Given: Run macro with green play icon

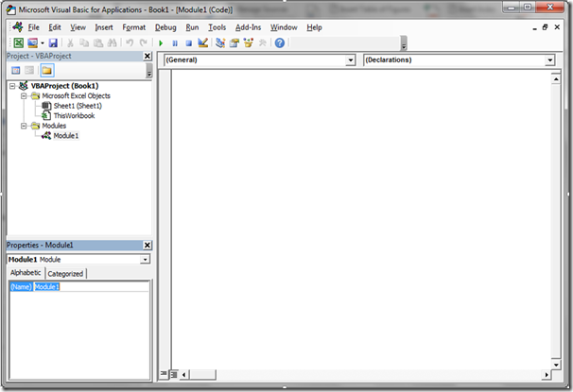Looking at the screenshot, I should click(x=161, y=43).
